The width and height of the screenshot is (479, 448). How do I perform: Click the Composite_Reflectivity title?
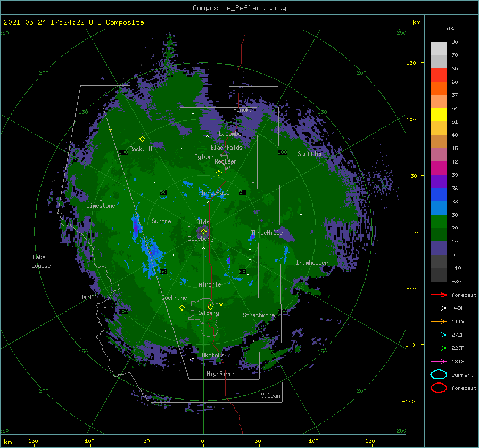coord(240,8)
